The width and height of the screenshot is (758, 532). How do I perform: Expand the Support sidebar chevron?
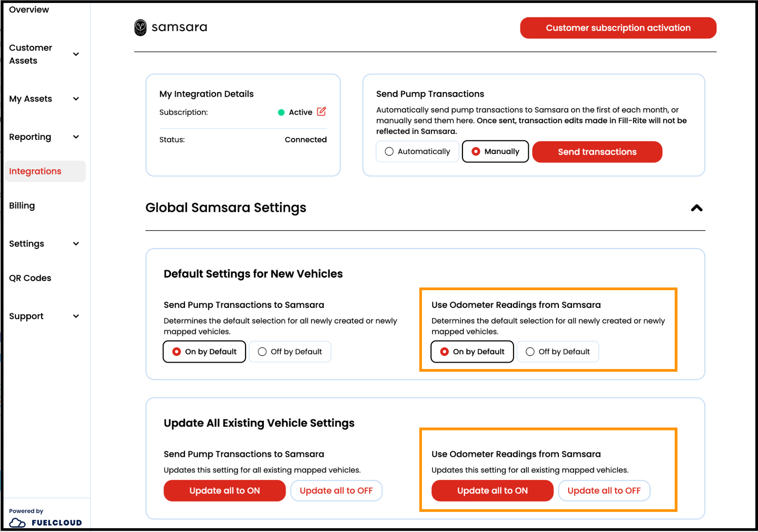[76, 316]
